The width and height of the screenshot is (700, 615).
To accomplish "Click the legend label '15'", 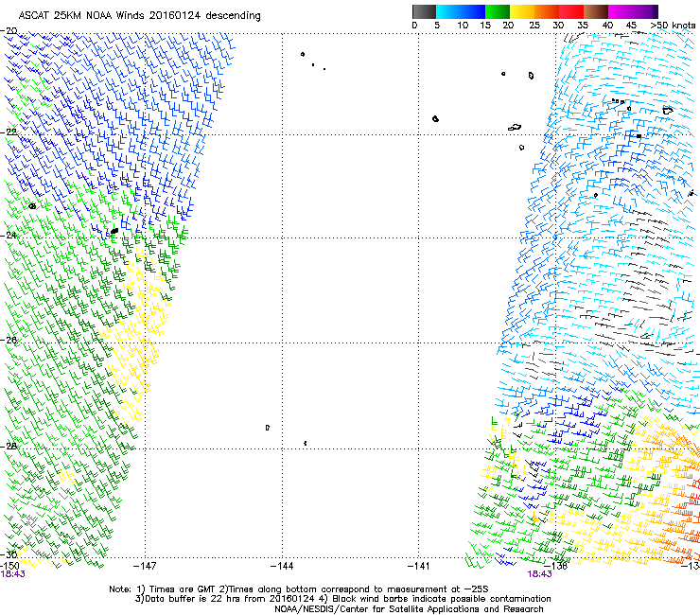I will (x=485, y=26).
